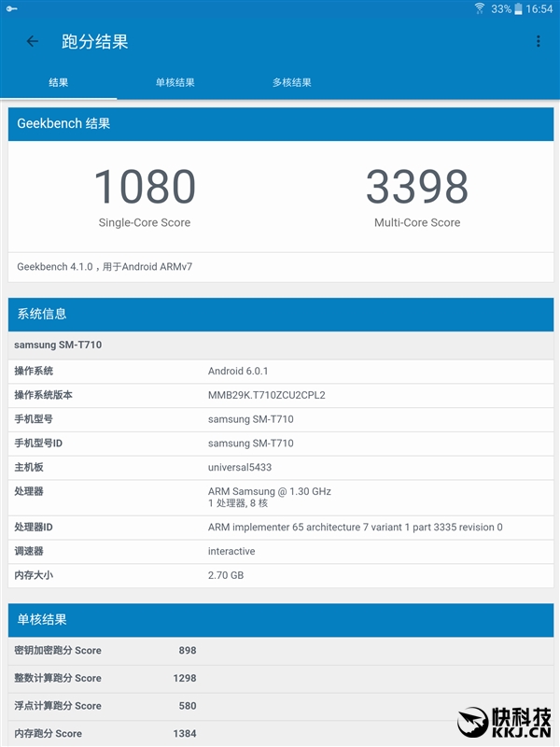560x747 pixels.
Task: Tap the 操作系统 label
Action: [34, 371]
